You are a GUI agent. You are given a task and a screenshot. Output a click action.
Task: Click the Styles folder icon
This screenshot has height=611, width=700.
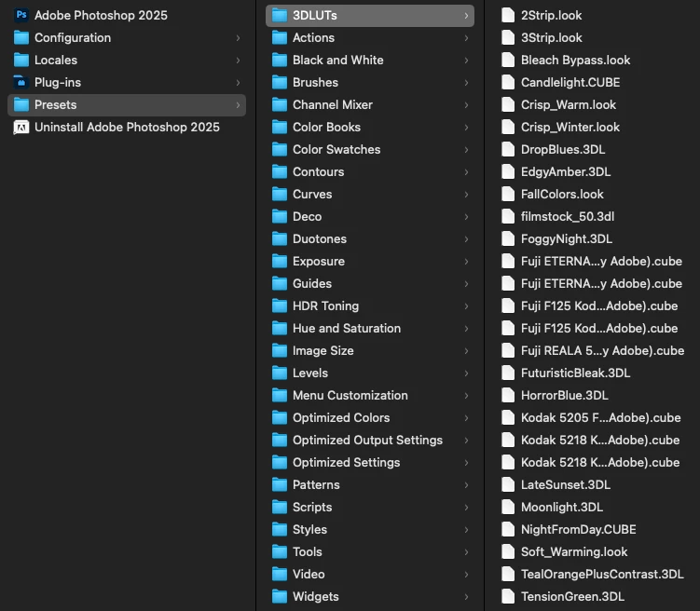pyautogui.click(x=280, y=529)
